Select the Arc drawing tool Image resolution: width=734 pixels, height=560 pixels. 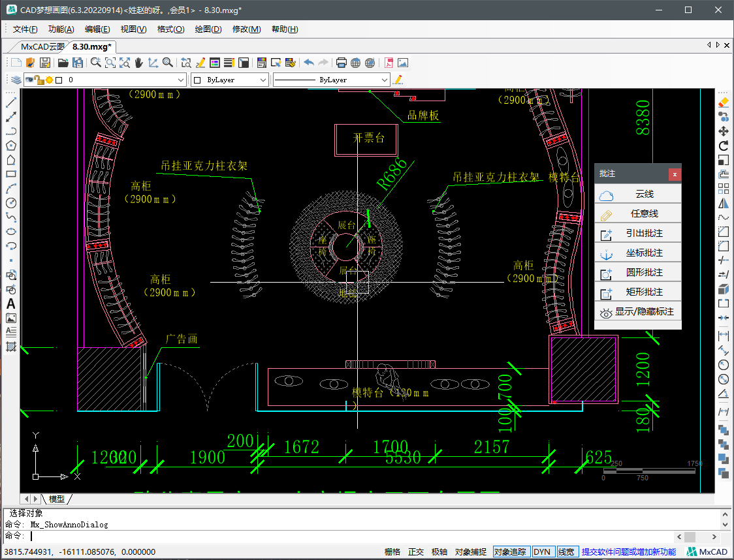tap(10, 189)
